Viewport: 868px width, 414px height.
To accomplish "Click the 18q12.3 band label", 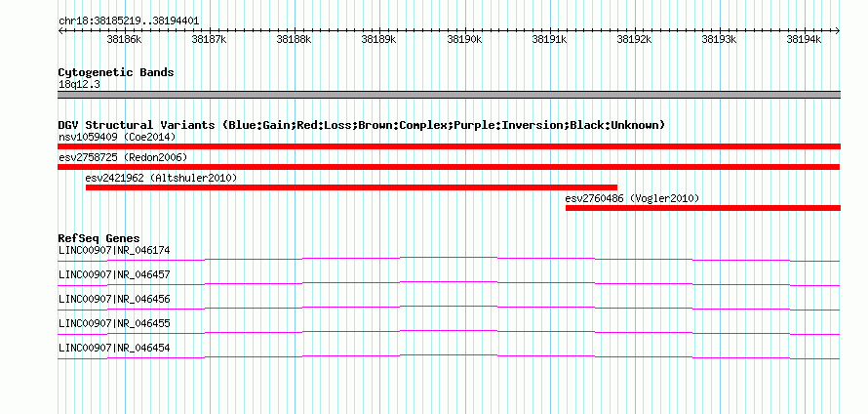I will tap(79, 85).
